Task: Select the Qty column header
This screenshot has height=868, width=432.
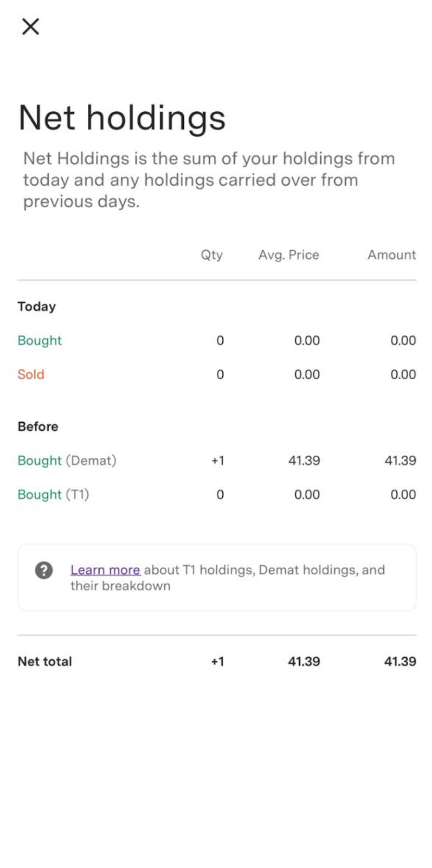Action: pos(211,255)
